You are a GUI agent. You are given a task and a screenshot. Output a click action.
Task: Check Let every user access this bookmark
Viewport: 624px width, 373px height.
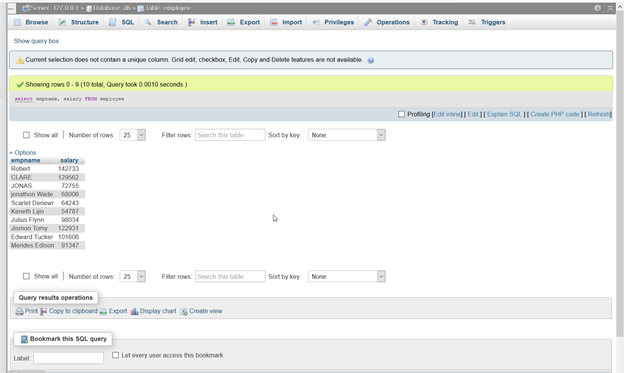(115, 355)
